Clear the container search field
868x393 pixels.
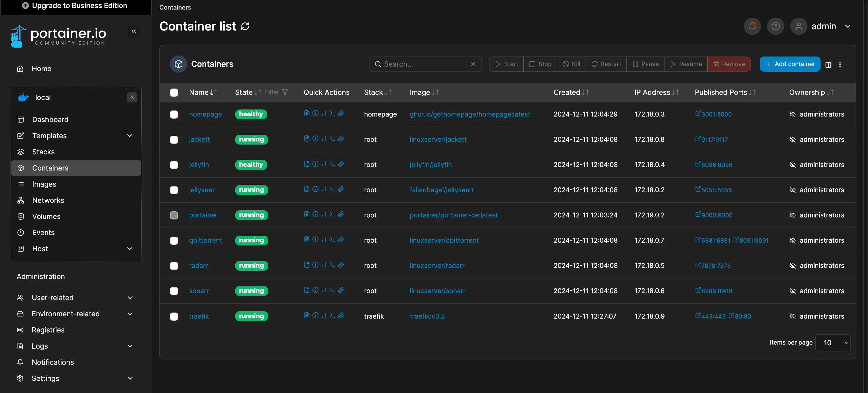(473, 64)
